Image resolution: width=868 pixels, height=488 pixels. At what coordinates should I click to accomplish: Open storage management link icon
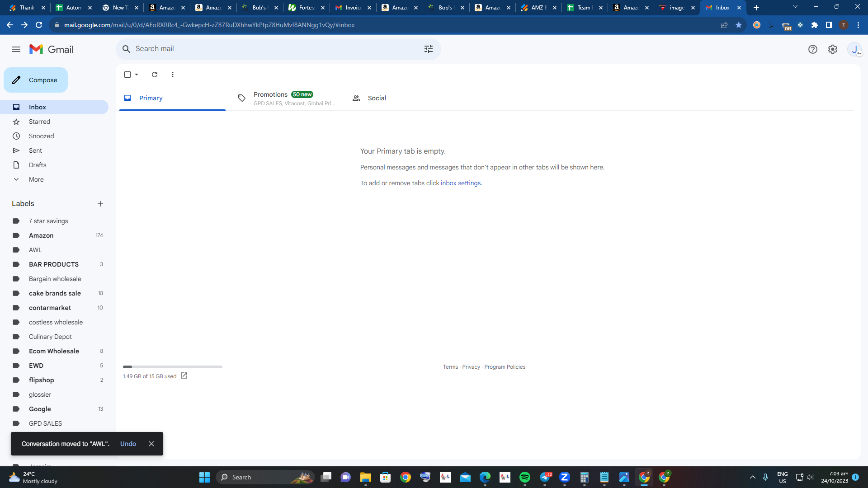click(184, 375)
